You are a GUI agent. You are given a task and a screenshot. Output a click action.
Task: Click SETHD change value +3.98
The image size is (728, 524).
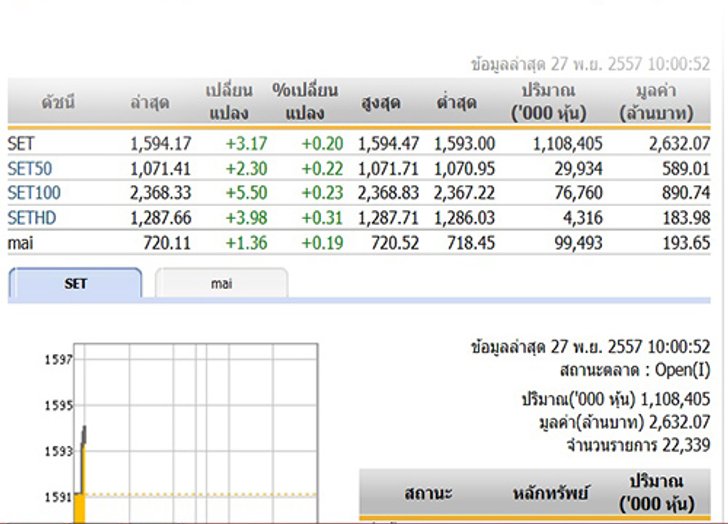coord(247,218)
